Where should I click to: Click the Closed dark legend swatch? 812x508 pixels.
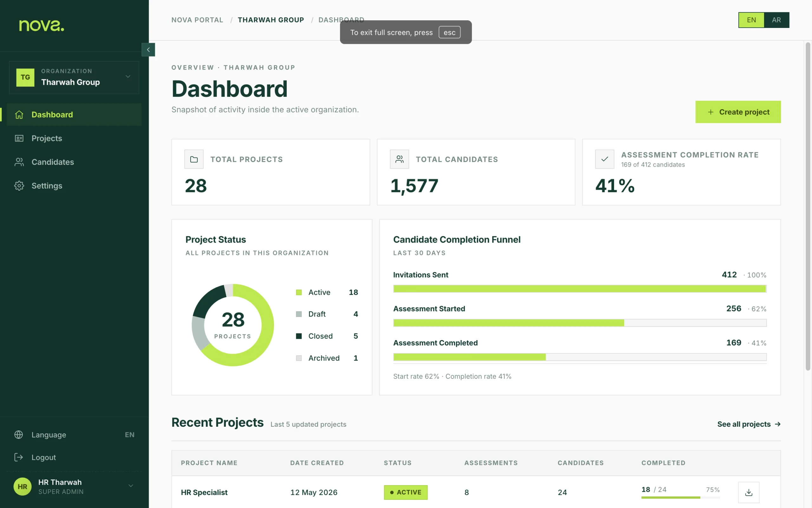coord(298,336)
